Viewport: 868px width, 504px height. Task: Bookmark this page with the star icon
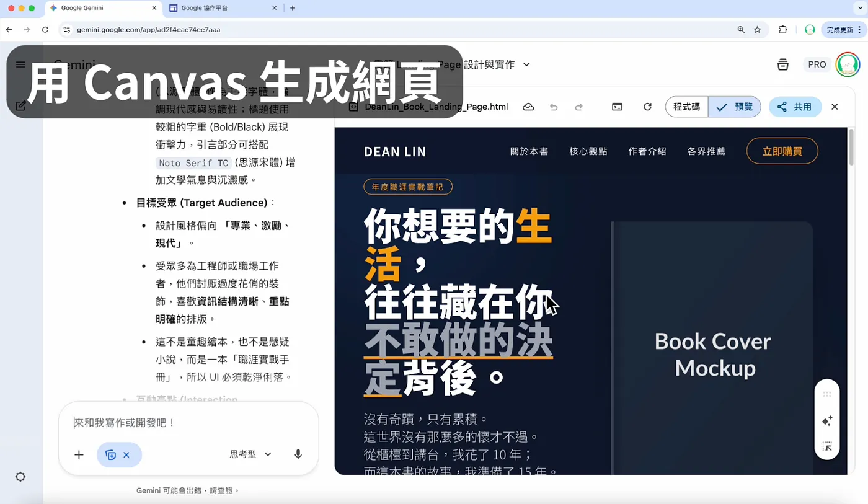[x=757, y=30]
